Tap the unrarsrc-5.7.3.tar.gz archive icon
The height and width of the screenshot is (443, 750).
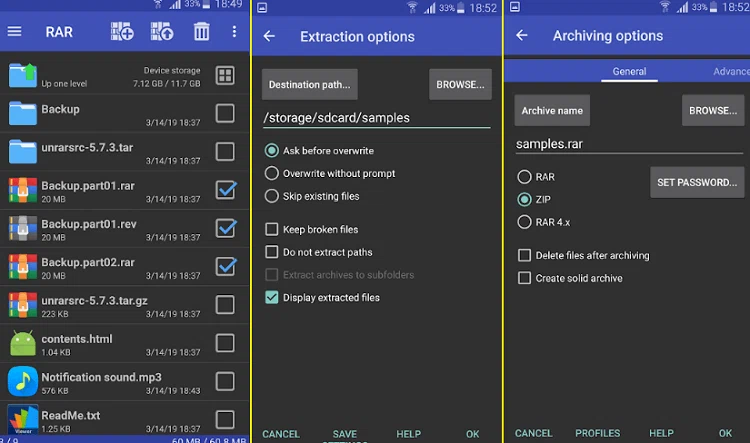(x=22, y=305)
